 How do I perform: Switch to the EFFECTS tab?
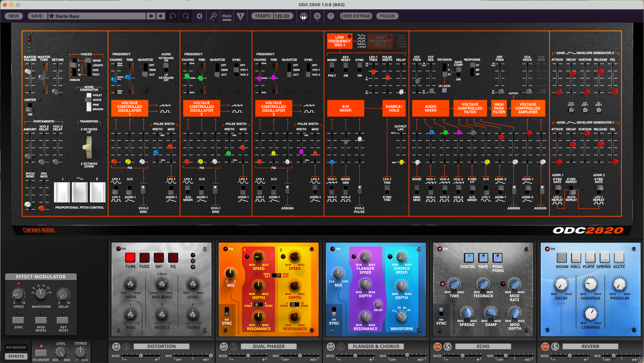[x=16, y=356]
